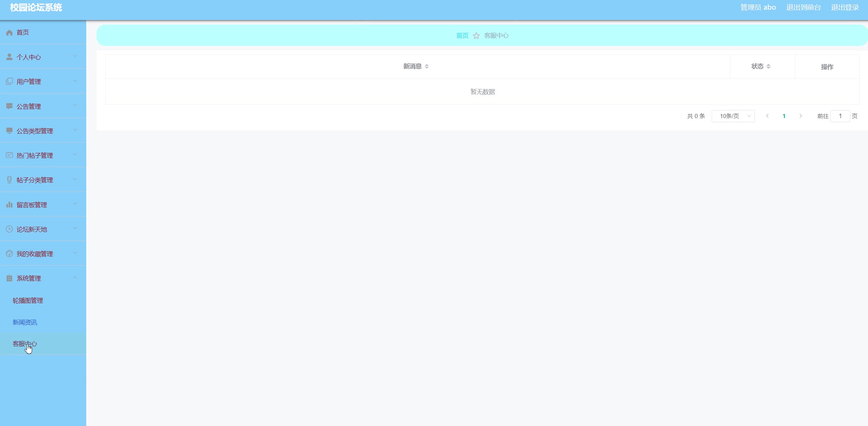Screen dimensions: 868x426
Task: Open the 10条/页 page size dropdown
Action: point(733,116)
